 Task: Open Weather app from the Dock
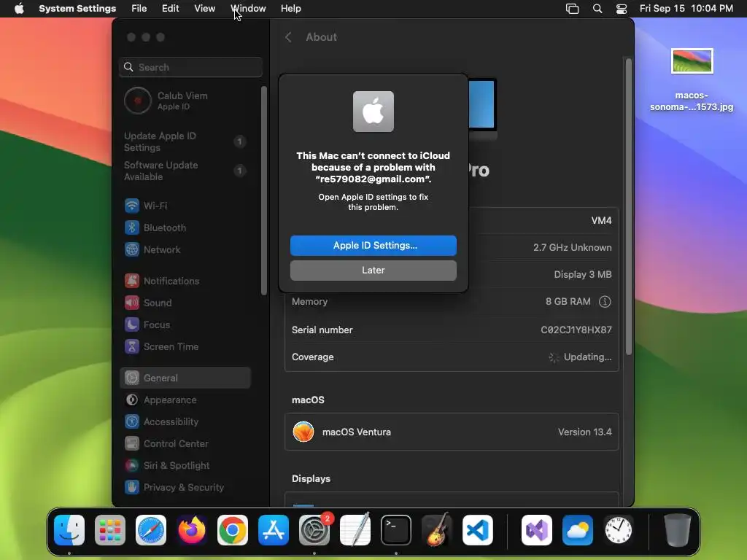click(578, 530)
